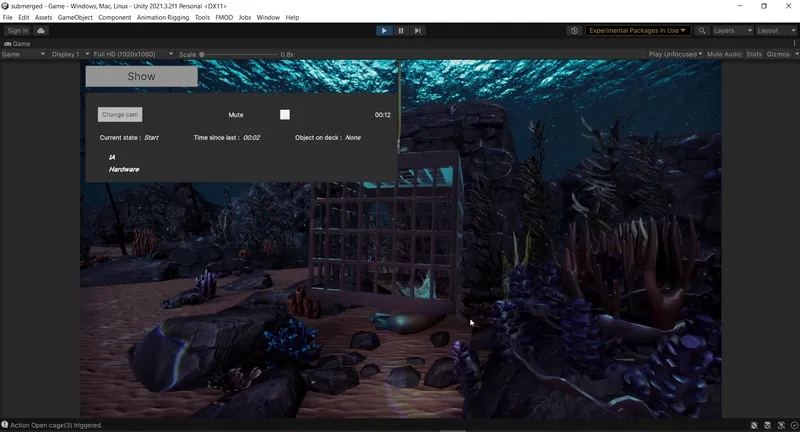Open the Display 1 dropdown
The width and height of the screenshot is (800, 432).
tap(70, 54)
